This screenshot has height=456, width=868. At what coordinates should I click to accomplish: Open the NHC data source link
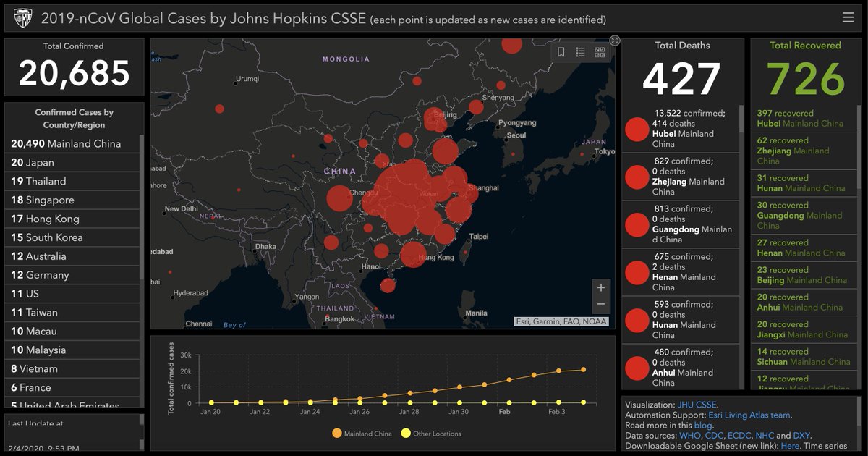pos(764,436)
